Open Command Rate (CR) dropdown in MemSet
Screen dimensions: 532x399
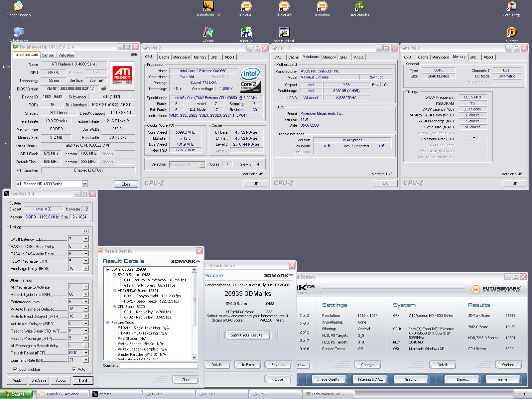(86, 360)
